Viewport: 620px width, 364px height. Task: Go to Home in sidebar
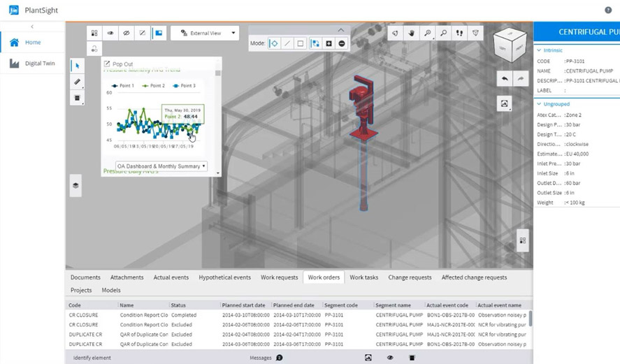pyautogui.click(x=32, y=43)
